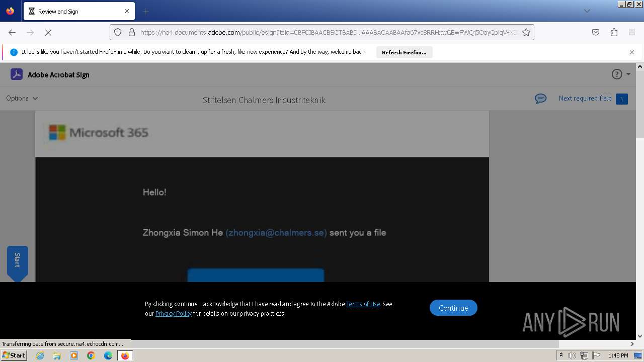
Task: Click the Microsoft 365 logo in document
Action: [x=99, y=133]
